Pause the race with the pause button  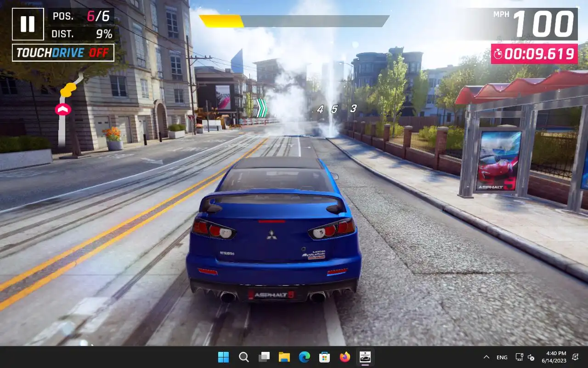(x=28, y=24)
